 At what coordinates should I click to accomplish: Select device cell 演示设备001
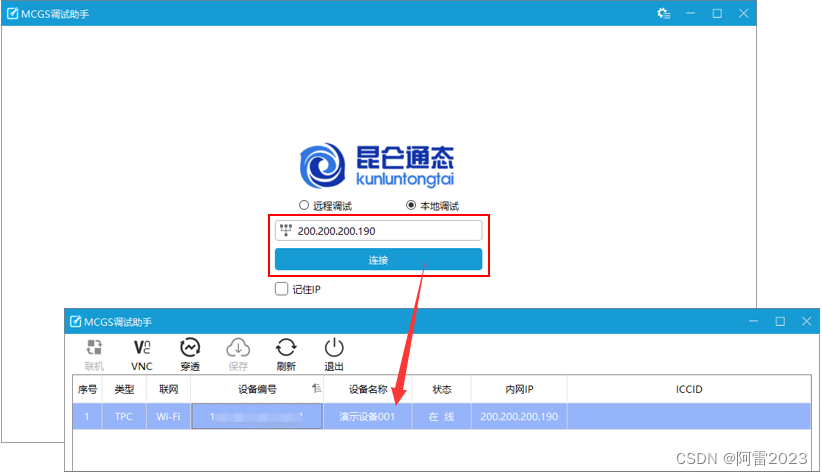click(x=367, y=416)
